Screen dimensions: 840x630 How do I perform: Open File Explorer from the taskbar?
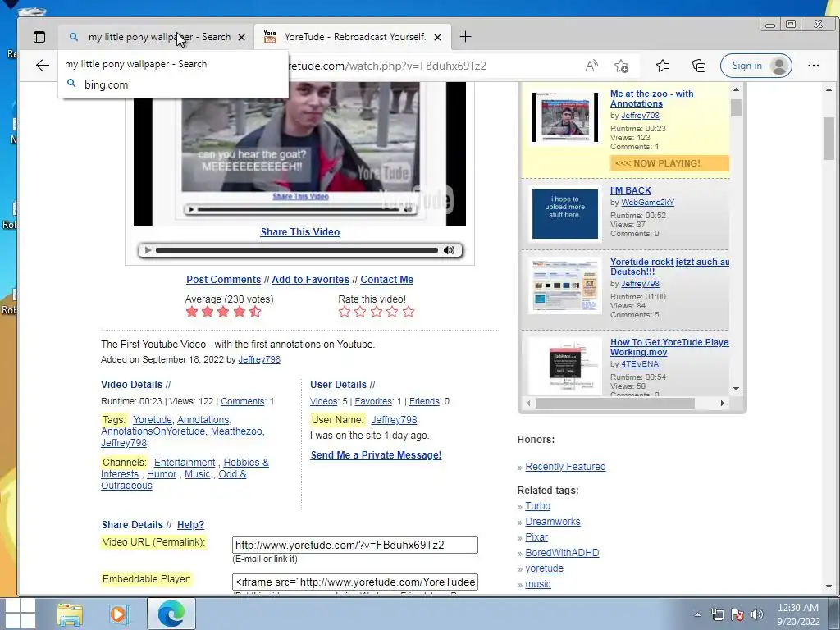click(x=70, y=614)
